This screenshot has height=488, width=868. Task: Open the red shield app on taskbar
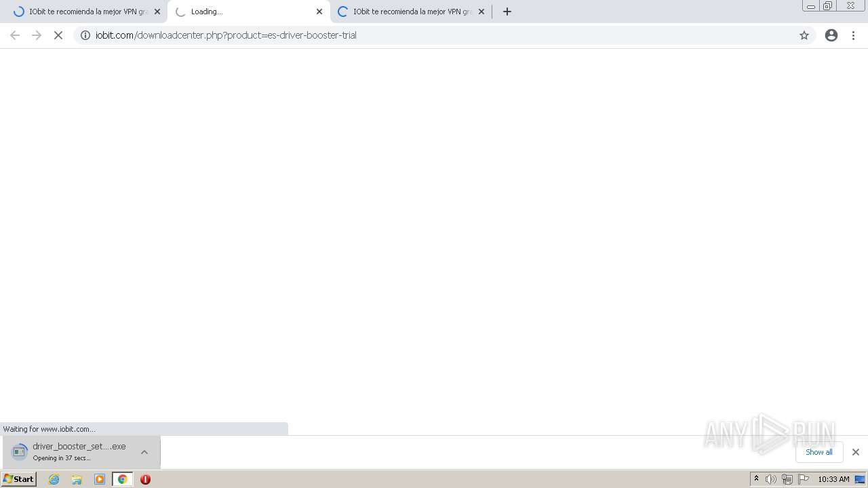[x=145, y=479]
